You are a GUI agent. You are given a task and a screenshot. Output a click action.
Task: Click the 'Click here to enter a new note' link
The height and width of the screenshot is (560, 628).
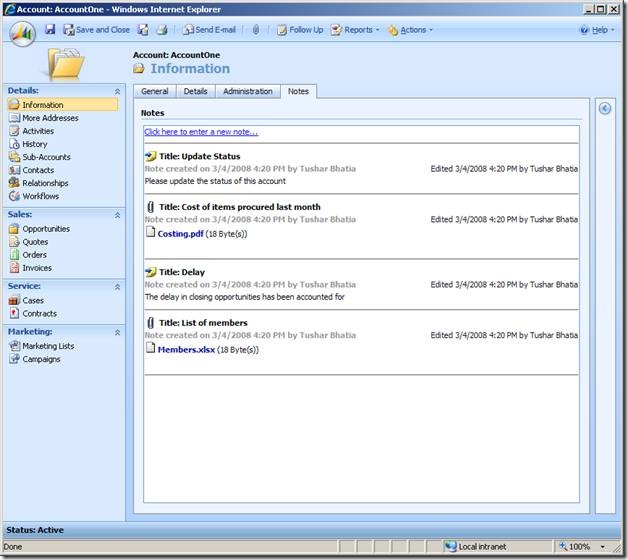tap(201, 132)
